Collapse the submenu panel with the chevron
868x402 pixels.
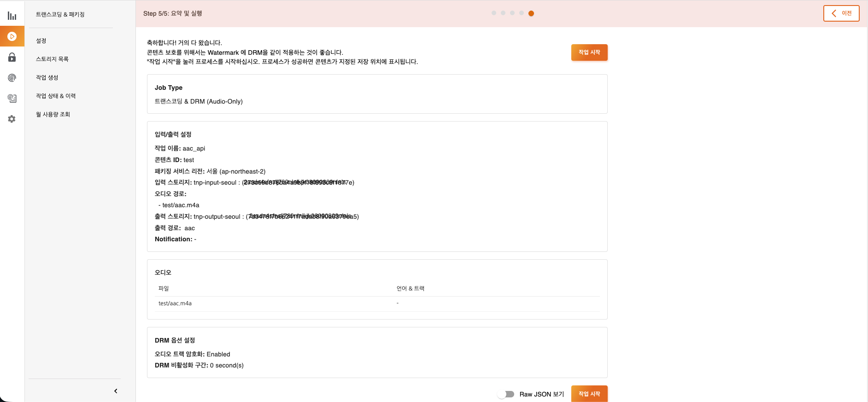[116, 391]
